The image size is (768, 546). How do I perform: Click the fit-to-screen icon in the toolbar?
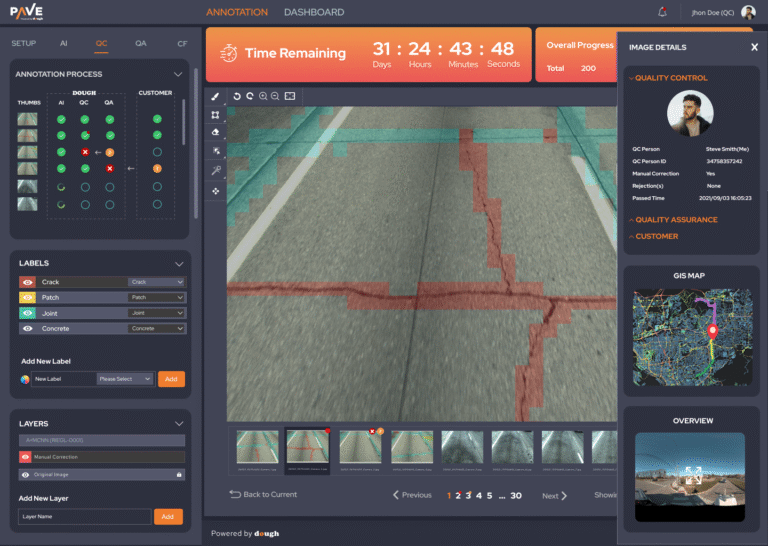click(x=290, y=96)
